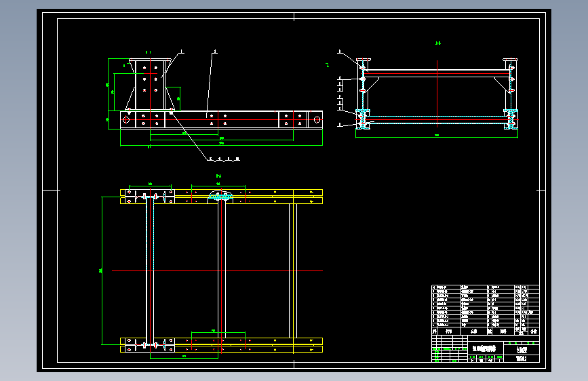Select the trapezoidal bracket column in the elevation view
The width and height of the screenshot is (588, 381).
(x=150, y=84)
